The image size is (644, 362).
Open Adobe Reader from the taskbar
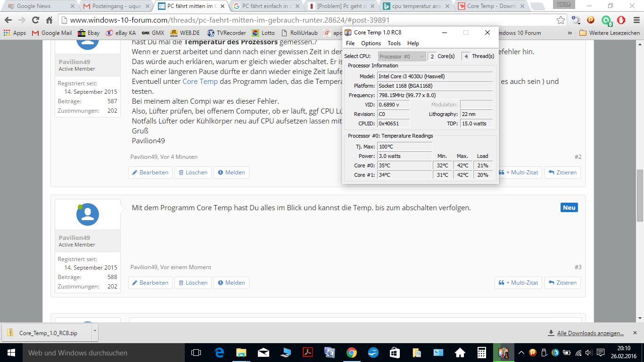pyautogui.click(x=307, y=353)
